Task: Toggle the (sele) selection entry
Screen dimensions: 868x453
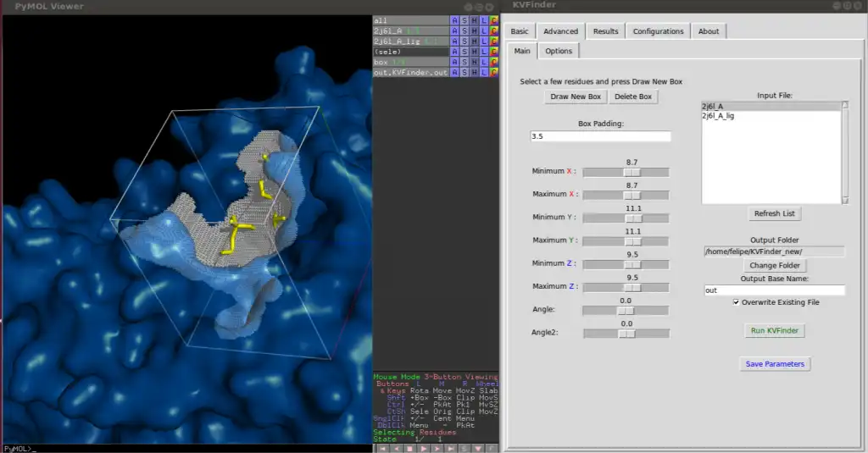Action: coord(411,52)
